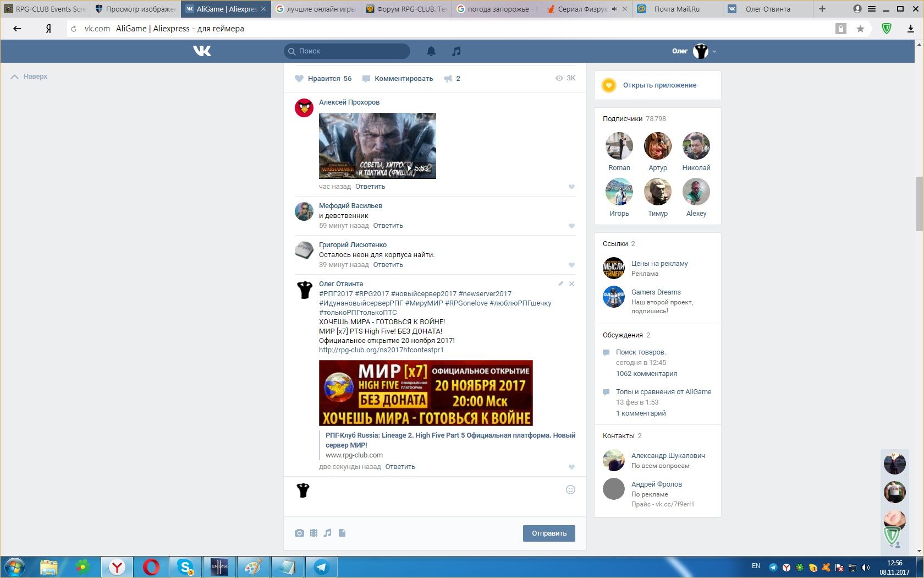The image size is (924, 578).
Task: Switch to RPG-CLUB Events Scre tab
Action: tap(45, 9)
